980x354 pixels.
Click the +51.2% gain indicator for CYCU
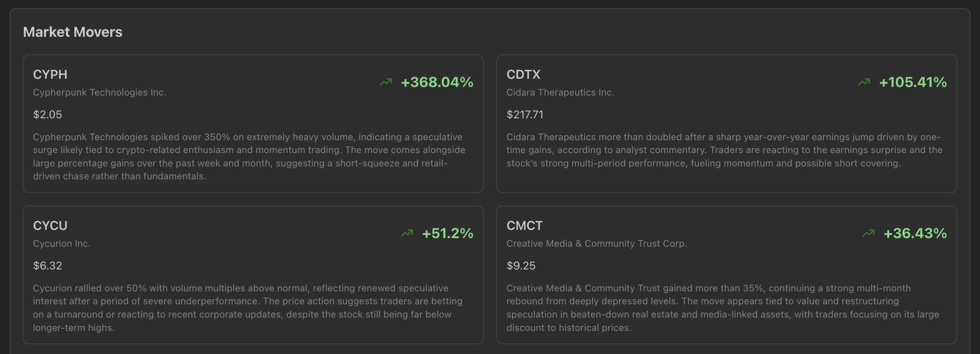448,234
